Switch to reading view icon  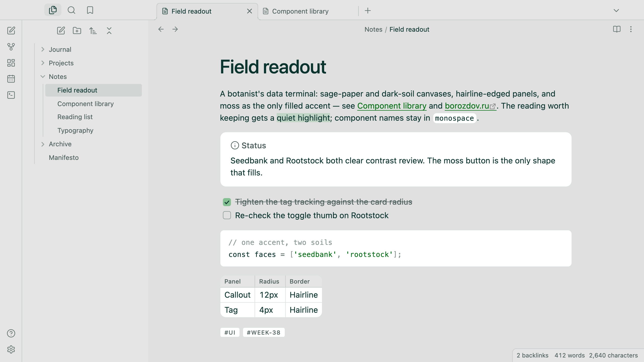(x=617, y=29)
